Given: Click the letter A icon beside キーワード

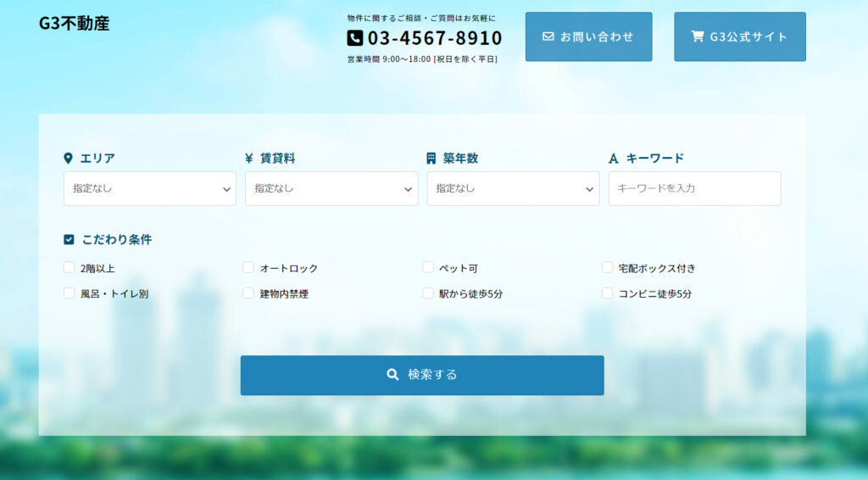Looking at the screenshot, I should [614, 159].
